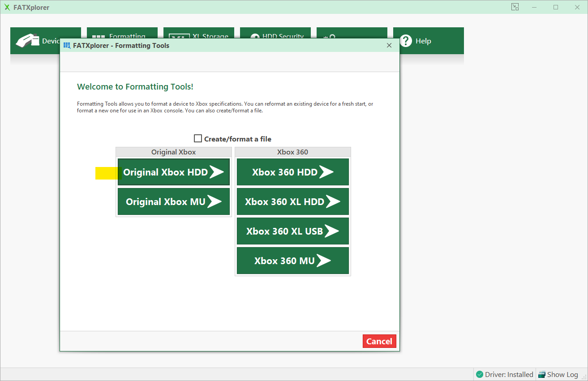Open the XL Storage tab in main window
The image size is (588, 381).
click(199, 33)
